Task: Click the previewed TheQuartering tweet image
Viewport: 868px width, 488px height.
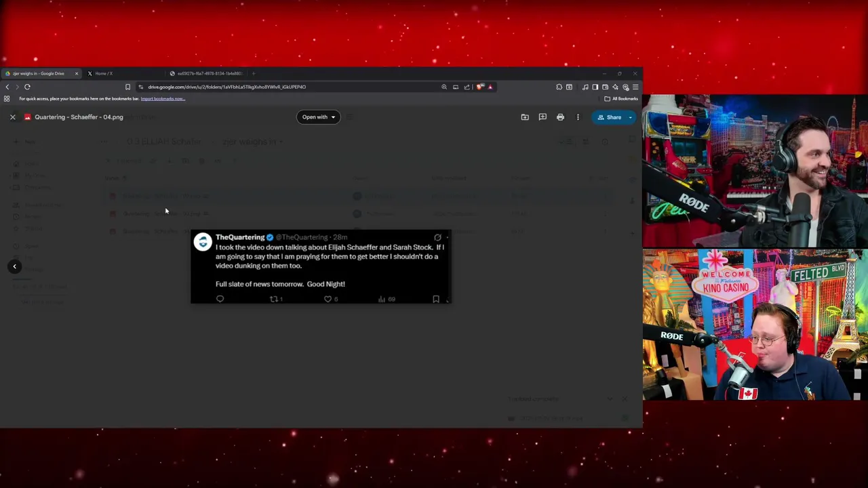Action: tap(321, 266)
